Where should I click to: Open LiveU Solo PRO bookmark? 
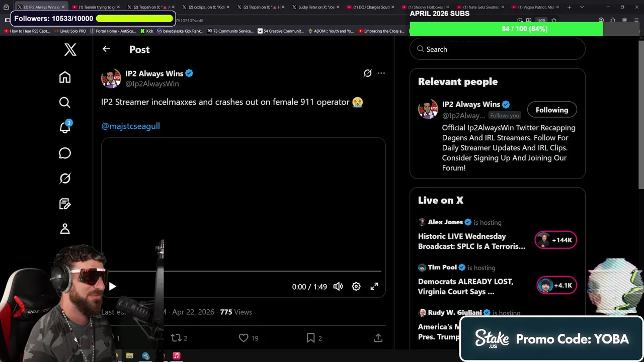[70, 31]
